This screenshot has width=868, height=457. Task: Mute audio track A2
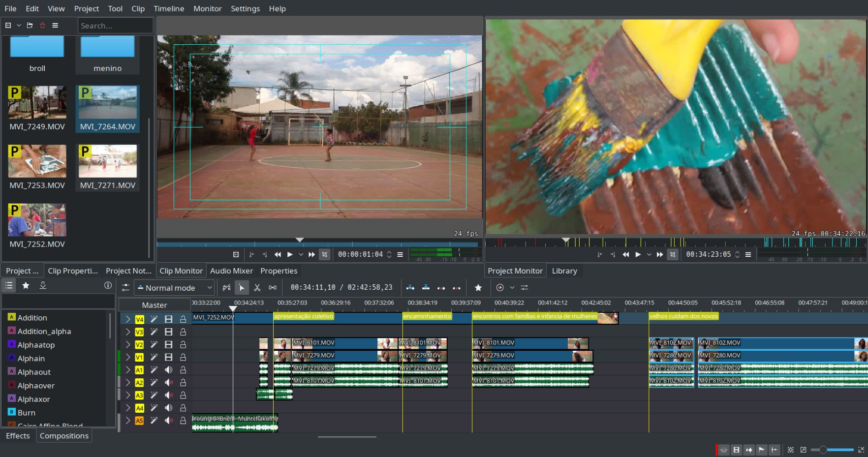click(168, 383)
